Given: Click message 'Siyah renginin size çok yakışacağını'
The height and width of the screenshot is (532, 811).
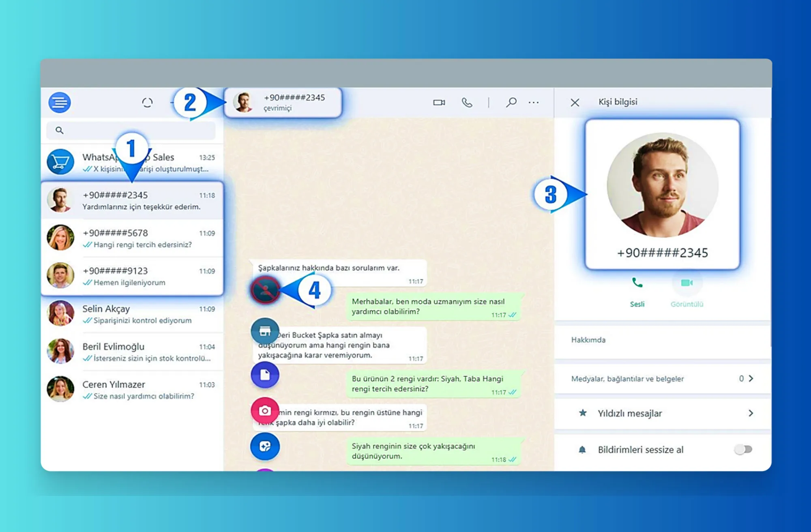Looking at the screenshot, I should pyautogui.click(x=434, y=451).
